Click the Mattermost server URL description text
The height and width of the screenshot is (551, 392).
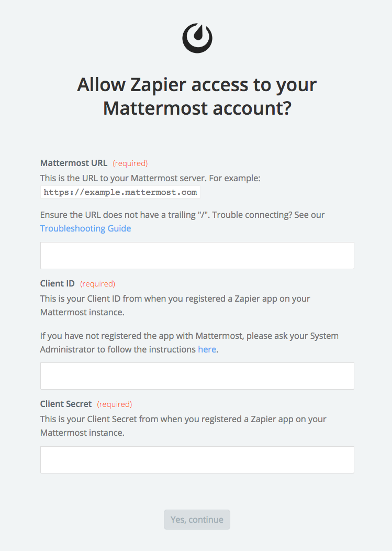tap(150, 178)
